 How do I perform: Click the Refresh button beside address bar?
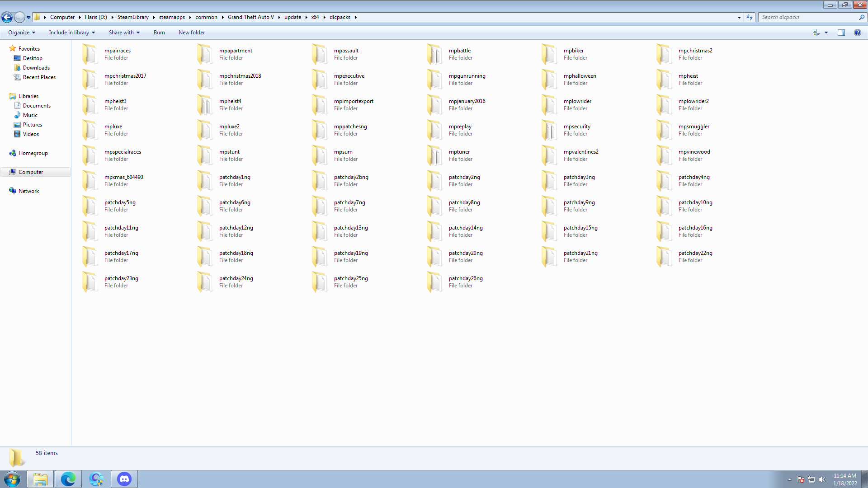click(x=750, y=17)
